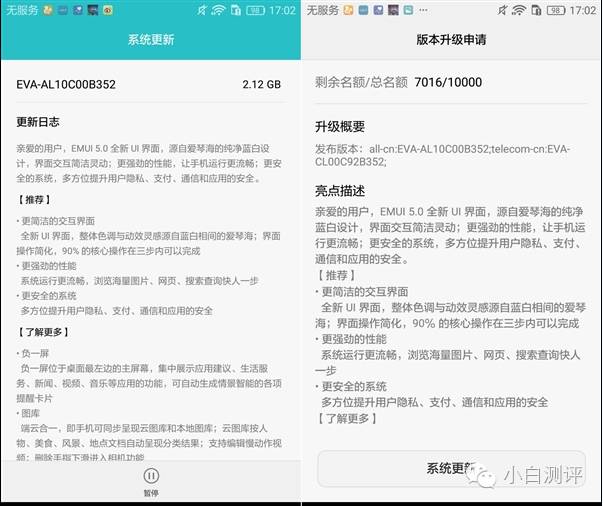Tap the 负一屏 bullet in the update log
603x506 pixels.
pos(33,353)
